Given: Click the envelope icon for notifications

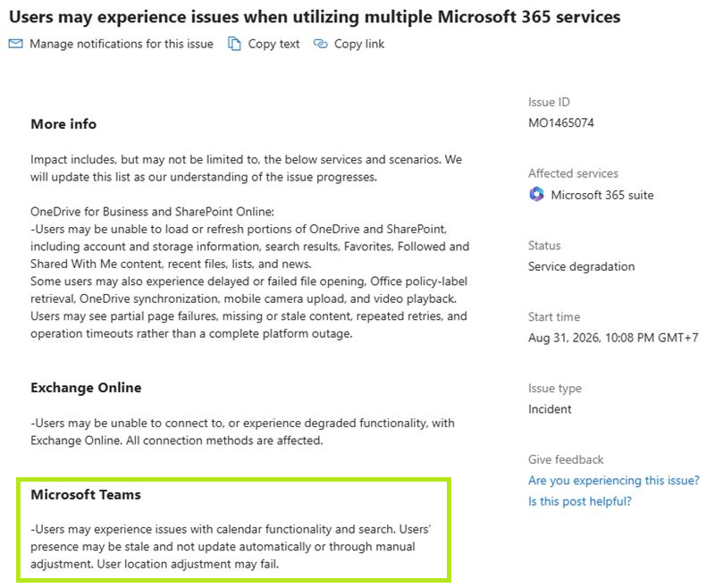Looking at the screenshot, I should pyautogui.click(x=15, y=44).
